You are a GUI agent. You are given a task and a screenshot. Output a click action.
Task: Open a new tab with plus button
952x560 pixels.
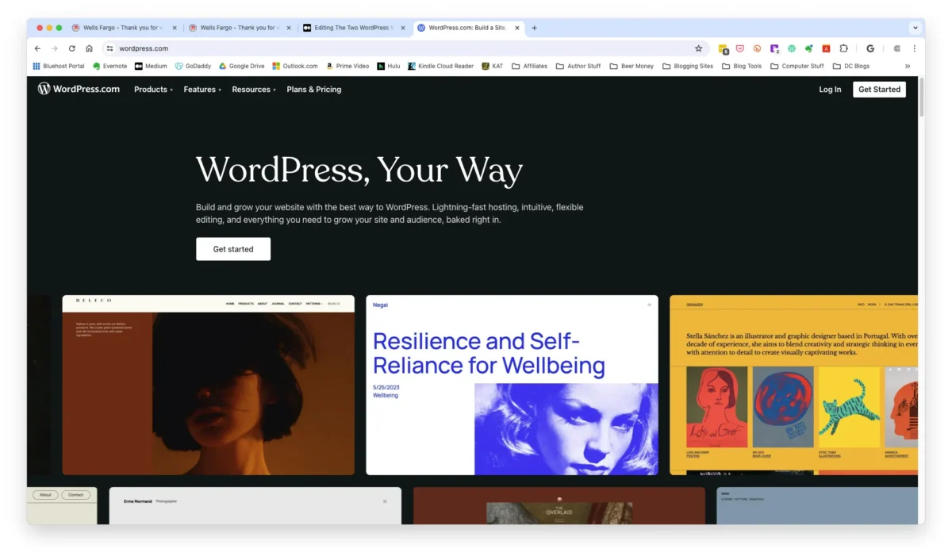(534, 28)
